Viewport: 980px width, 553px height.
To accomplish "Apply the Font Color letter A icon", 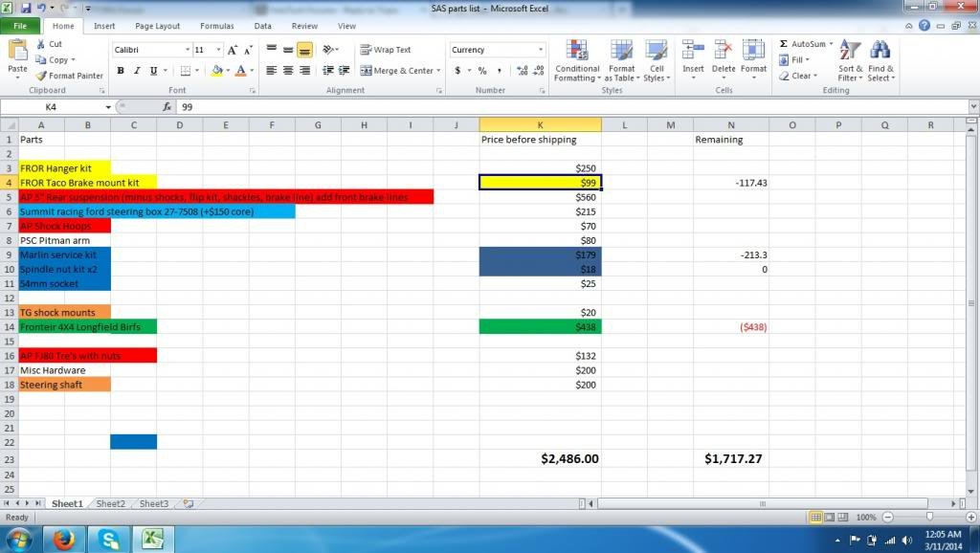I will (240, 71).
